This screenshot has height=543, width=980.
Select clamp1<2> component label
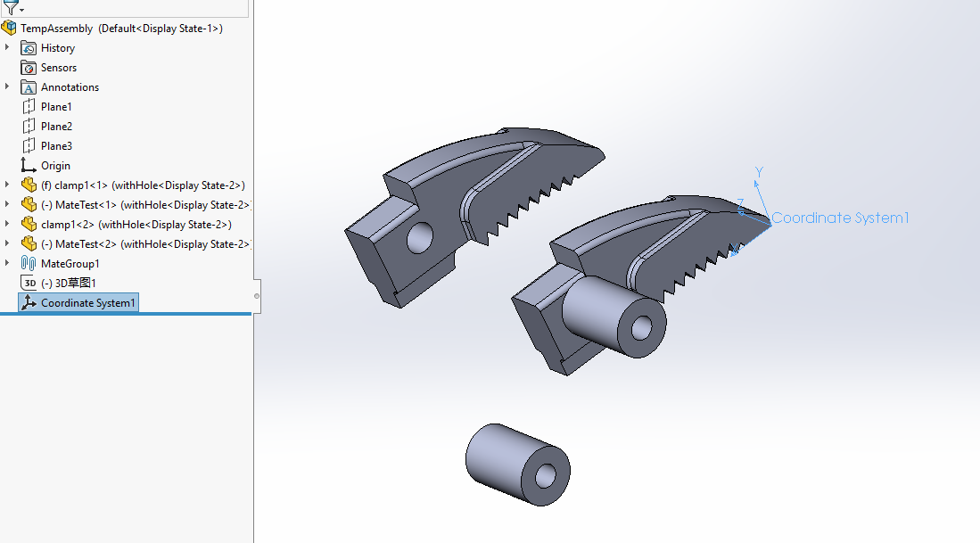(x=136, y=225)
